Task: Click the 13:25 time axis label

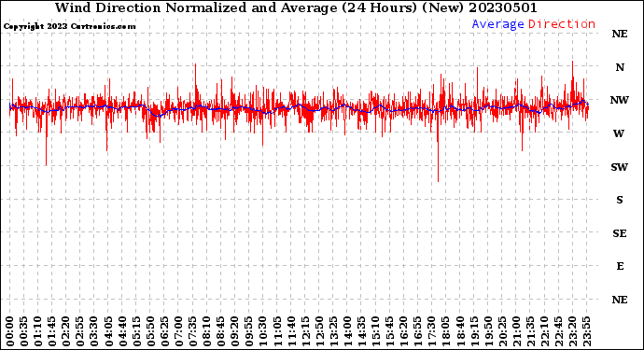Action: (333, 331)
